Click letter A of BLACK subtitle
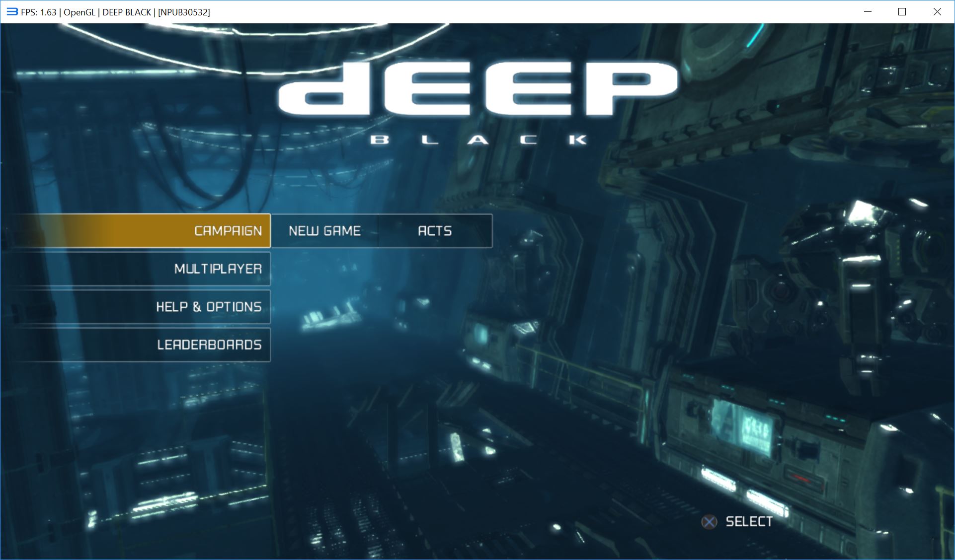Screen dimensions: 955x560 478,140
